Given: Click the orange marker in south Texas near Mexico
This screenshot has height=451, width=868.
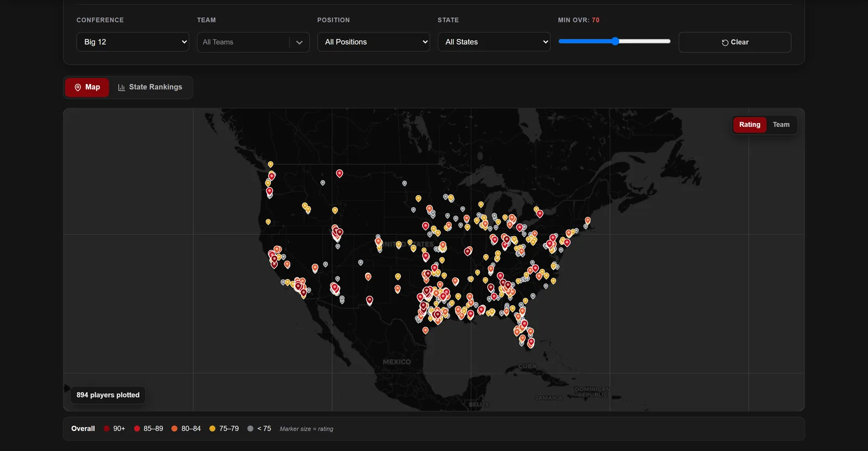Looking at the screenshot, I should point(425,330).
